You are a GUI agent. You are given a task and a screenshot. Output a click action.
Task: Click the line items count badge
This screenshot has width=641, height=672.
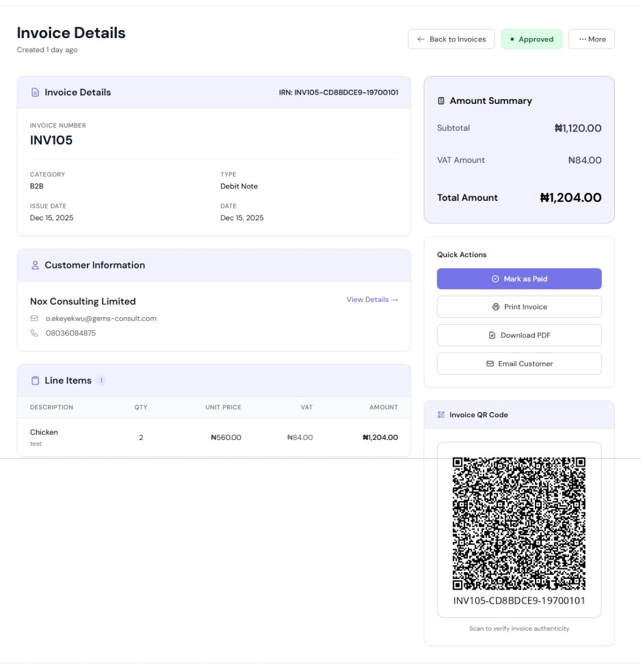pos(101,380)
